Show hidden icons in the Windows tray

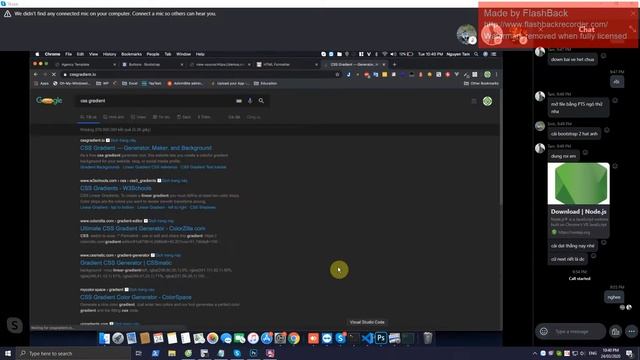(535, 353)
